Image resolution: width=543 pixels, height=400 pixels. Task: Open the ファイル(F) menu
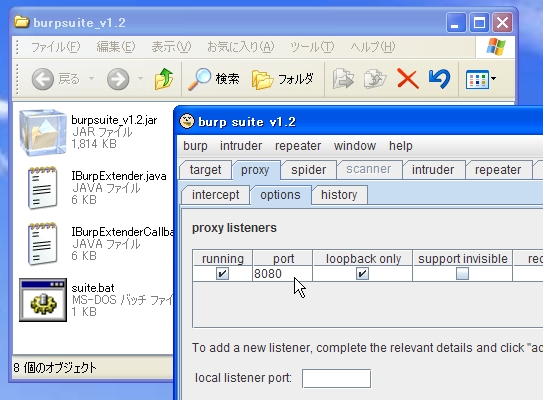click(x=55, y=47)
